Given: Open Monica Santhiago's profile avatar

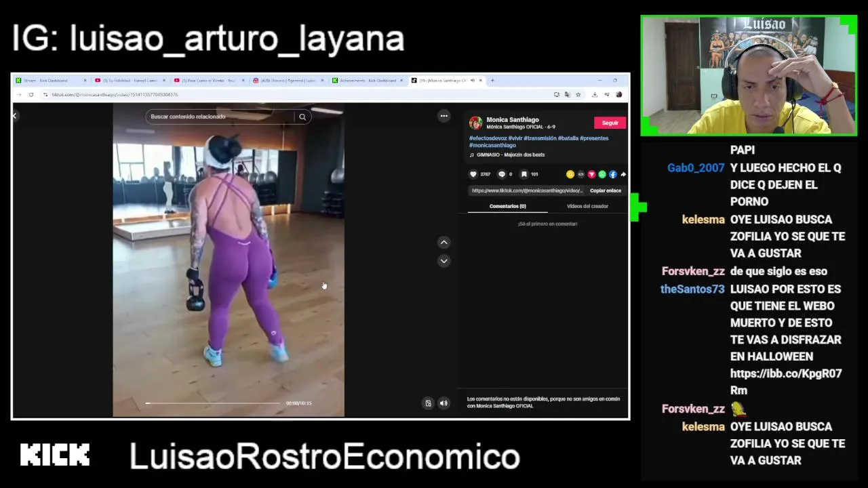Looking at the screenshot, I should [x=475, y=123].
